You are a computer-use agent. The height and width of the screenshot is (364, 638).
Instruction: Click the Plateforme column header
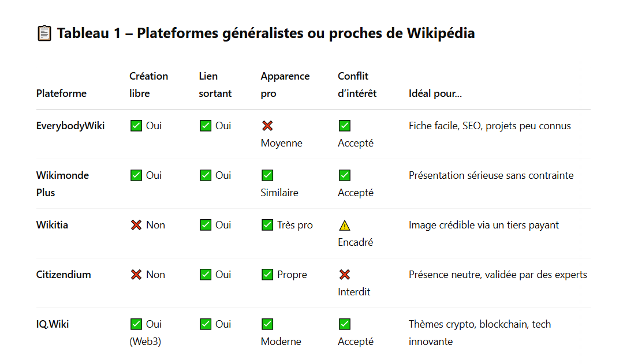(x=61, y=93)
